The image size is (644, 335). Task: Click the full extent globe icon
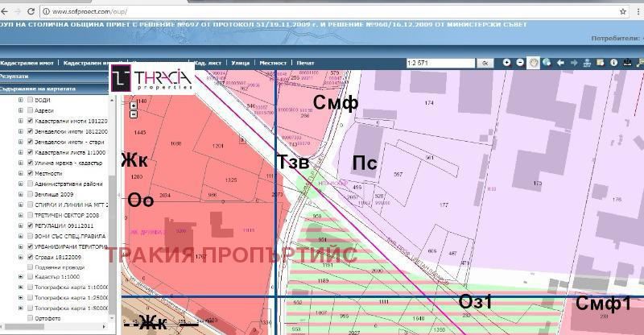547,63
